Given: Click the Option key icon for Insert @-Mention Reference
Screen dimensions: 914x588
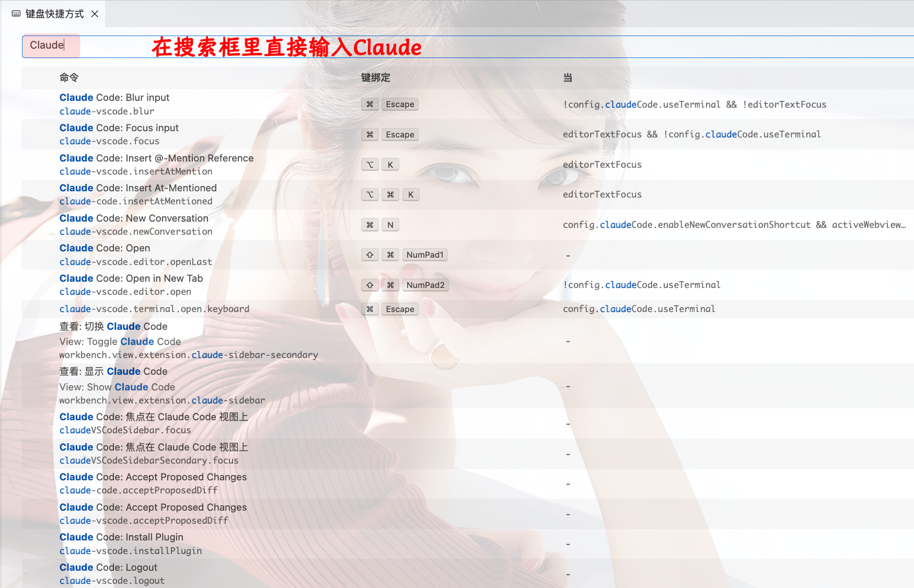Looking at the screenshot, I should tap(369, 165).
